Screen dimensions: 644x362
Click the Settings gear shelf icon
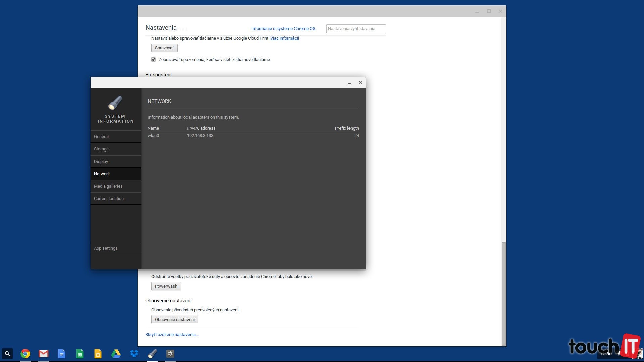tap(170, 354)
